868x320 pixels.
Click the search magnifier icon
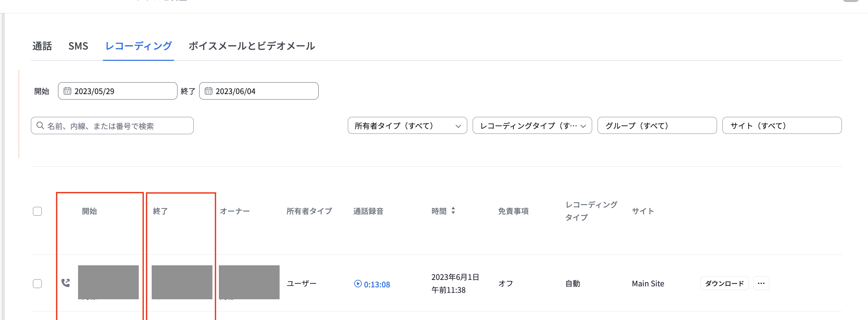40,126
